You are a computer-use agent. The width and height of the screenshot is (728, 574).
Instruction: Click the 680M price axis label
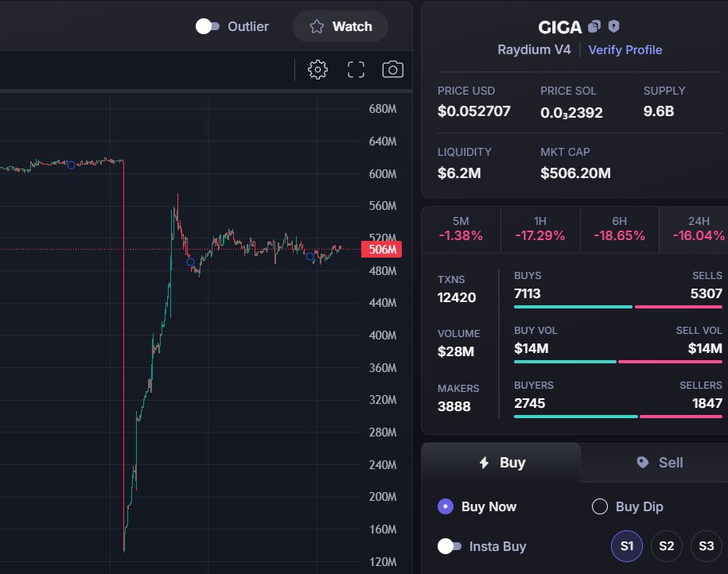coord(383,109)
